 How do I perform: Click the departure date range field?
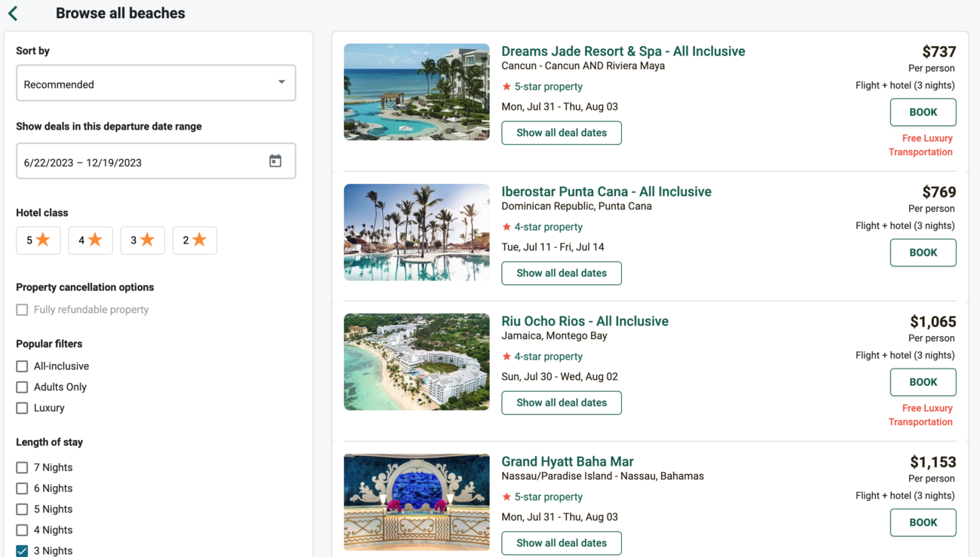tap(139, 162)
